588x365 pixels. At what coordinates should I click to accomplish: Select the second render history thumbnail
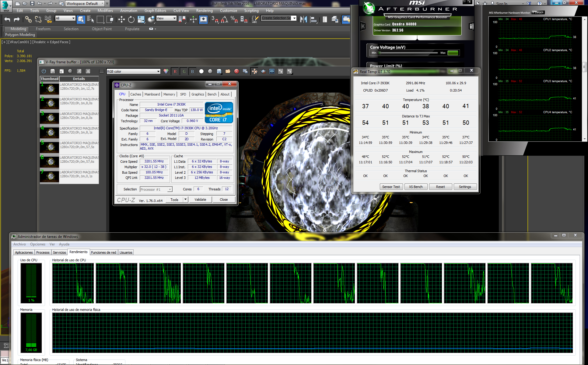point(49,103)
